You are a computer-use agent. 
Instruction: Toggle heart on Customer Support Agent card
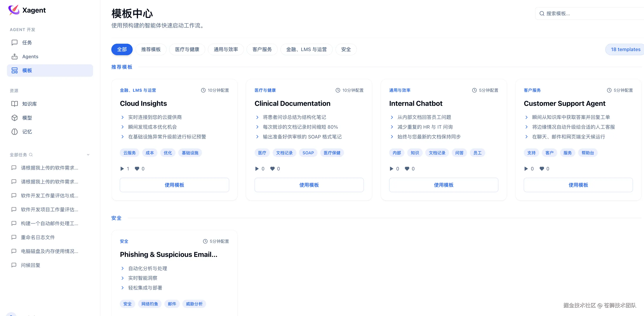(x=542, y=169)
